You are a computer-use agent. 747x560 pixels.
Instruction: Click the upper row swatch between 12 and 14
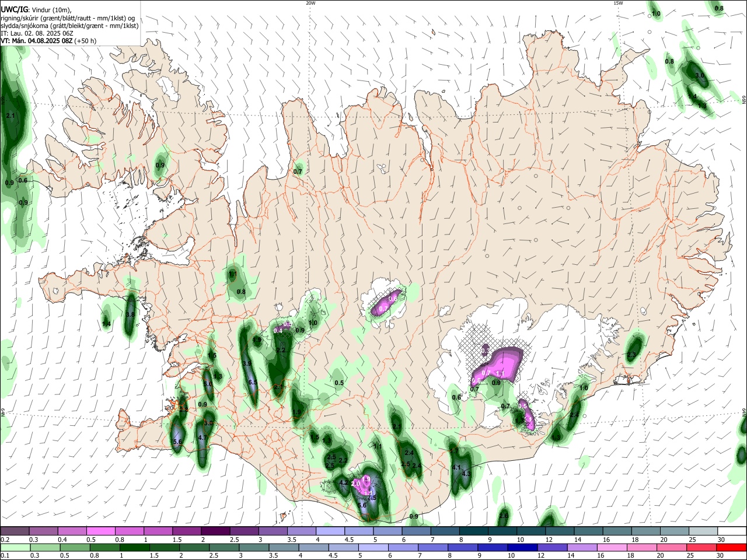click(x=558, y=531)
